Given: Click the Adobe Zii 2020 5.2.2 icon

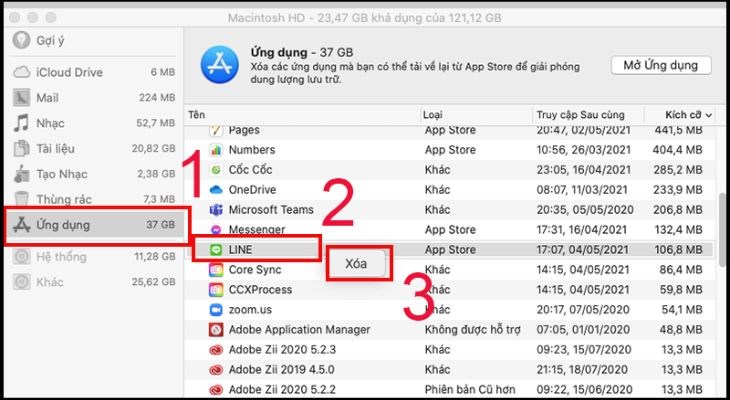Looking at the screenshot, I should click(x=216, y=390).
